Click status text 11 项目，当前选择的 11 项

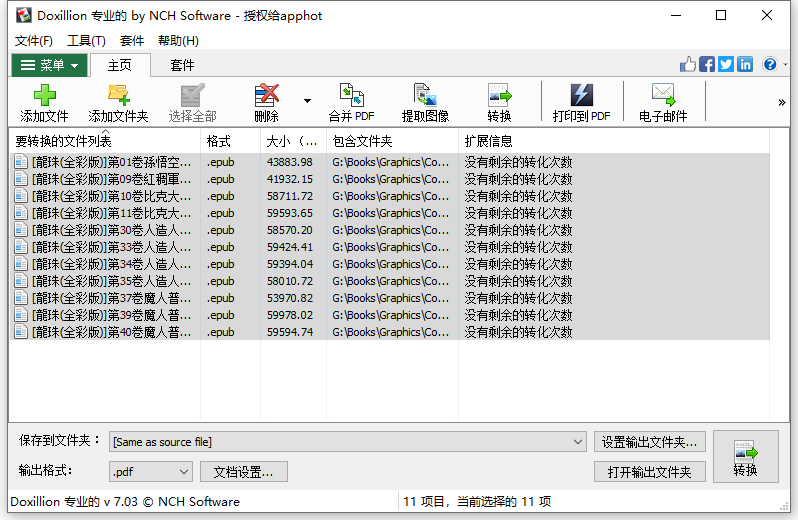477,502
